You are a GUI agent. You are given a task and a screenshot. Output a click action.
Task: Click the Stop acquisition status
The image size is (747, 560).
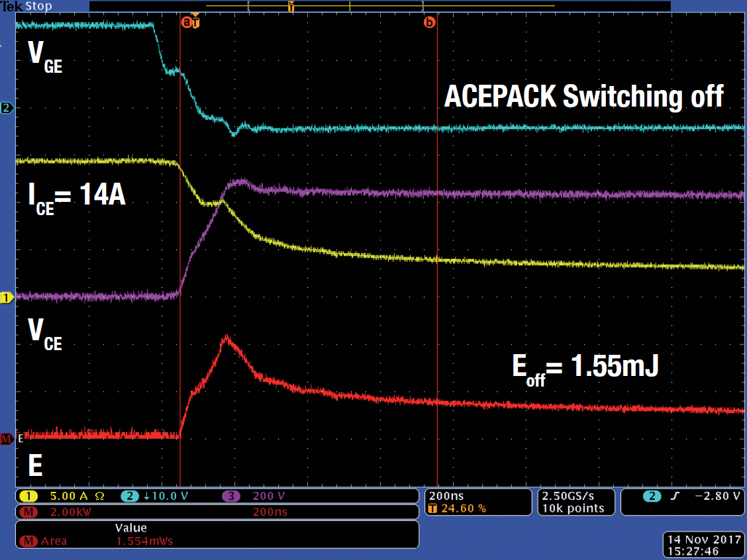tap(38, 6)
